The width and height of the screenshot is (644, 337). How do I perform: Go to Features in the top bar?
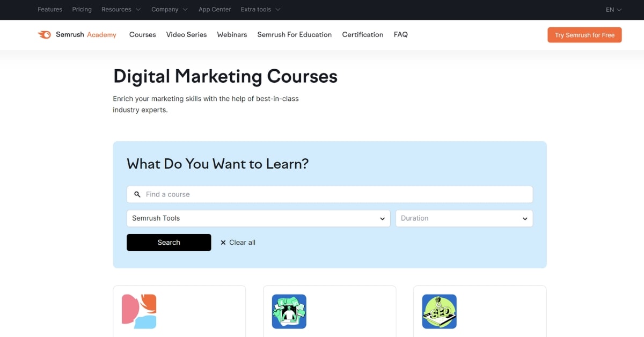point(50,9)
